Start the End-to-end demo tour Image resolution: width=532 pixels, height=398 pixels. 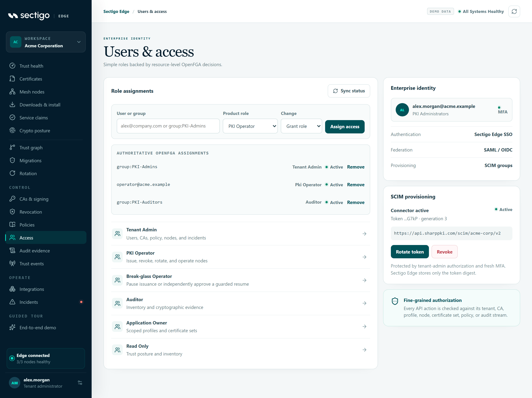click(x=46, y=327)
